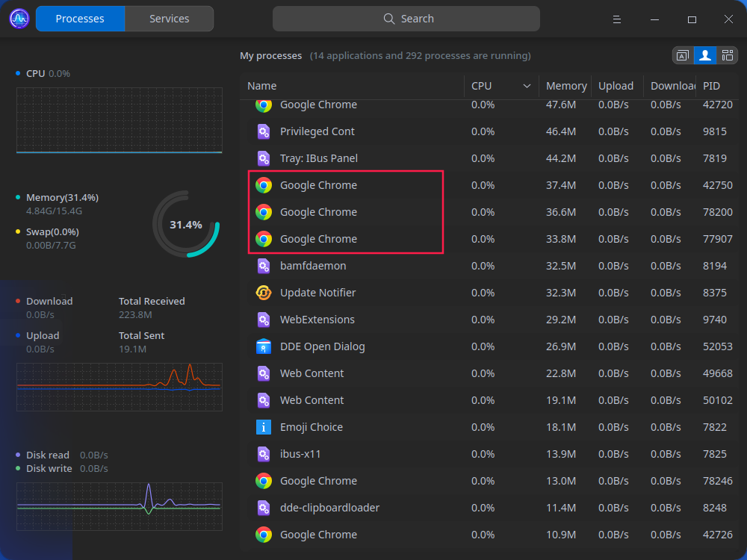Click the bamfdaemon gear icon
This screenshot has height=560, width=747.
tap(263, 266)
